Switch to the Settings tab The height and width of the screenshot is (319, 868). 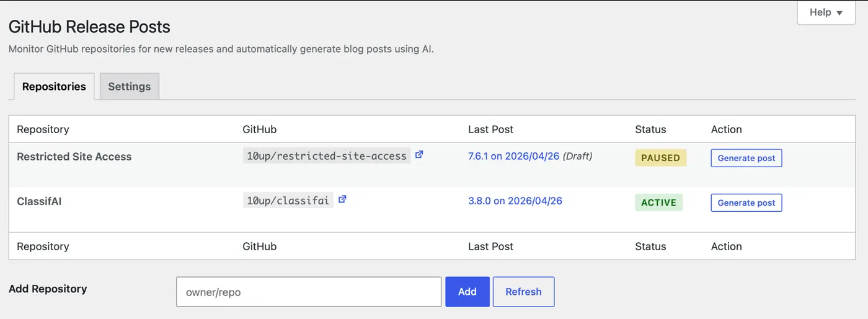[x=130, y=86]
